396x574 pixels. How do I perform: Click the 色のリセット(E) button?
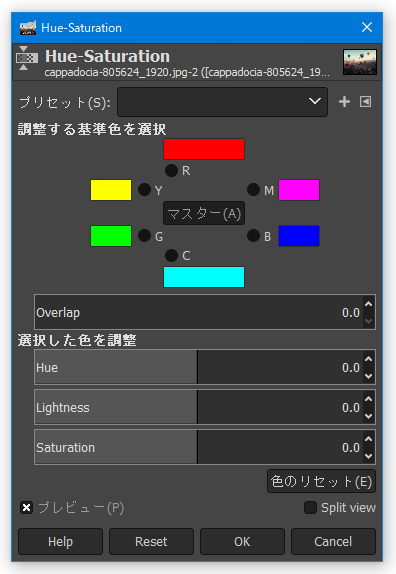point(321,481)
